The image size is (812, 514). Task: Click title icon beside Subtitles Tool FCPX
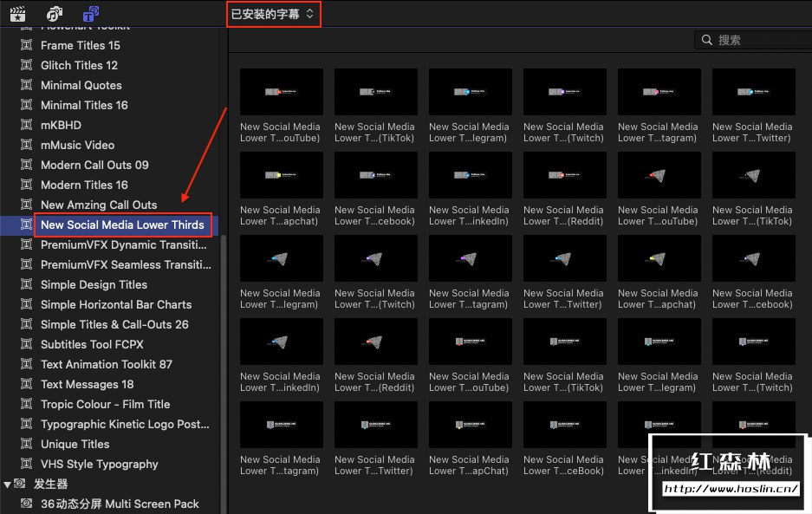click(x=26, y=344)
